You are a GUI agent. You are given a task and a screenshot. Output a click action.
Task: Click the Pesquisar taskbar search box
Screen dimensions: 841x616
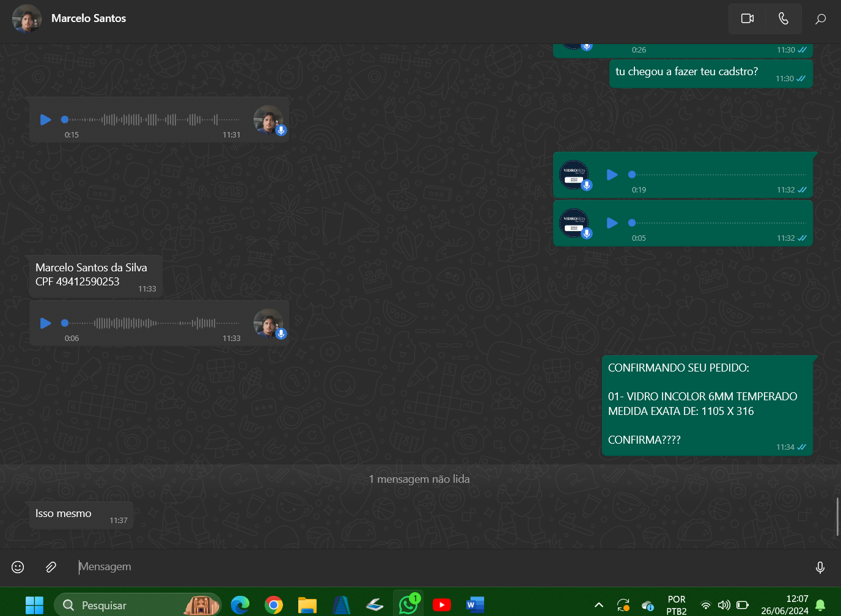pos(138,605)
